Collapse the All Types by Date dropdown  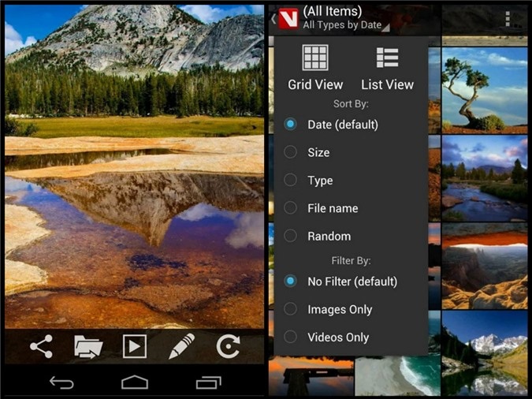click(346, 25)
